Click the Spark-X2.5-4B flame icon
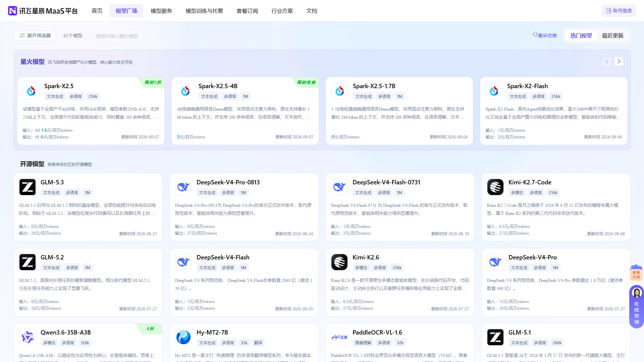Viewport: 644px width, 362px height. [185, 91]
